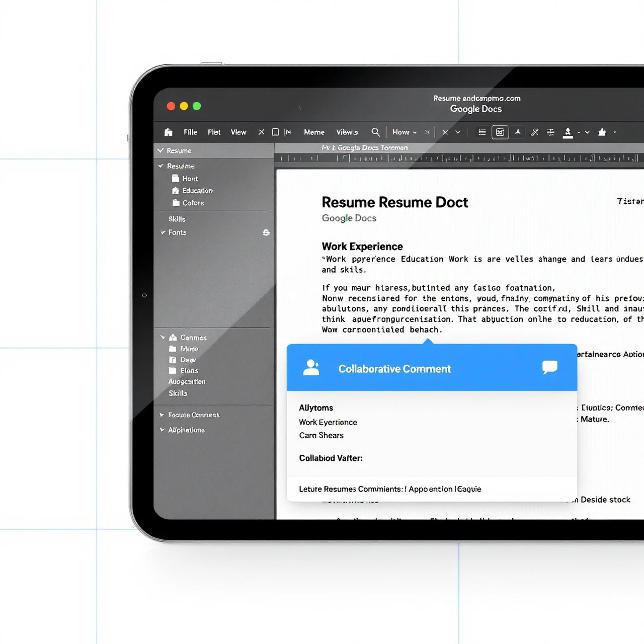This screenshot has width=644, height=644.
Task: Open the Views menu
Action: 347,132
